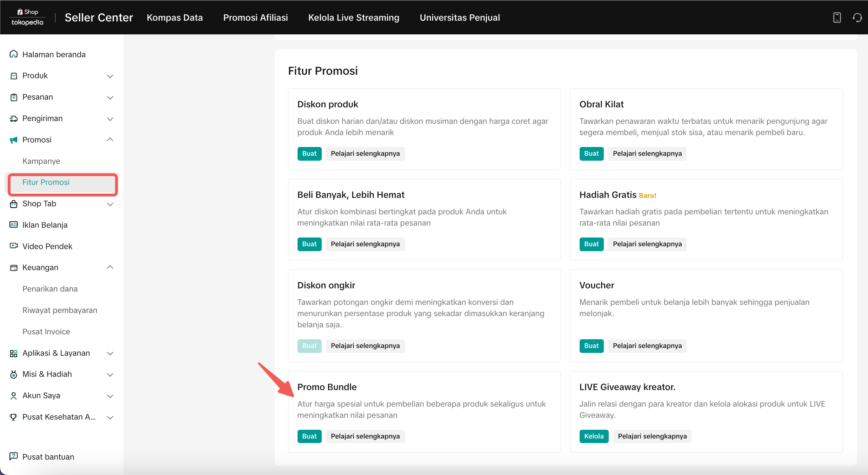Click Buat button for Promo Bundle
This screenshot has width=868, height=475.
click(x=309, y=436)
